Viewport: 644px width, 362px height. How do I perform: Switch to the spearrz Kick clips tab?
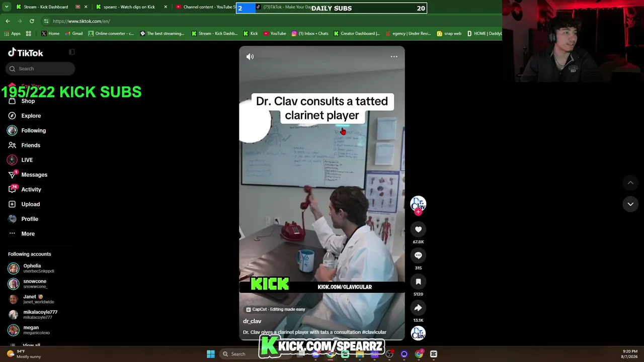[x=126, y=7]
